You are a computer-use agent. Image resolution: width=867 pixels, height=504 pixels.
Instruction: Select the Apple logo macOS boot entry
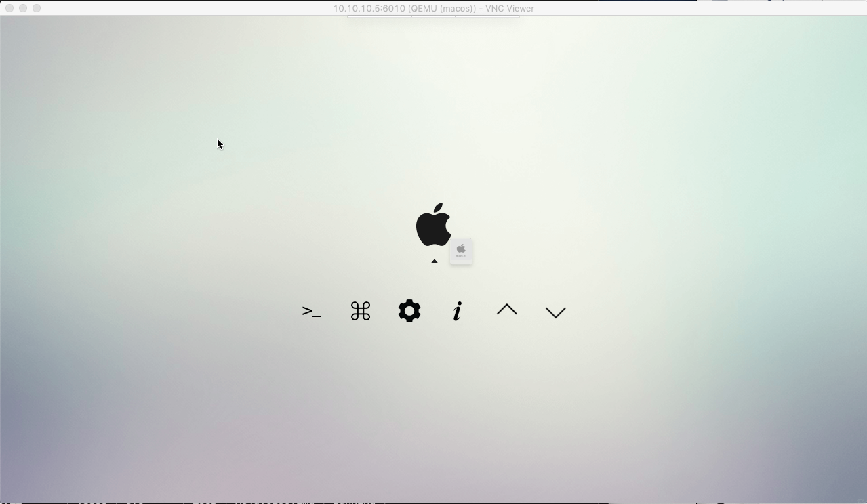[434, 225]
